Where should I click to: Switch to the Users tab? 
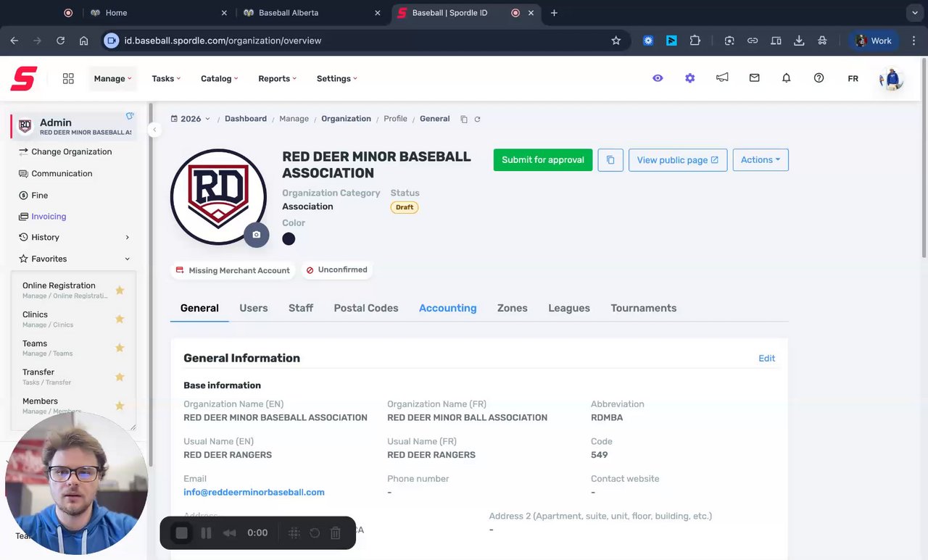254,308
